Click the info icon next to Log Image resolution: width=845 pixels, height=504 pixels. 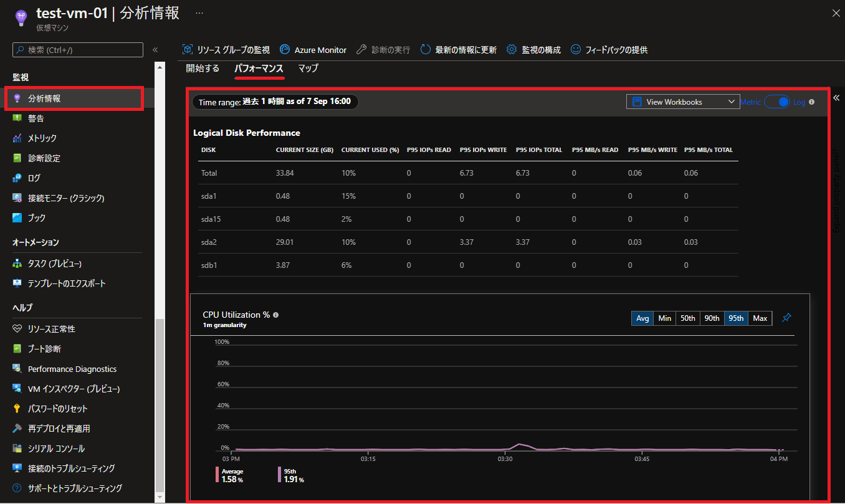(x=812, y=102)
